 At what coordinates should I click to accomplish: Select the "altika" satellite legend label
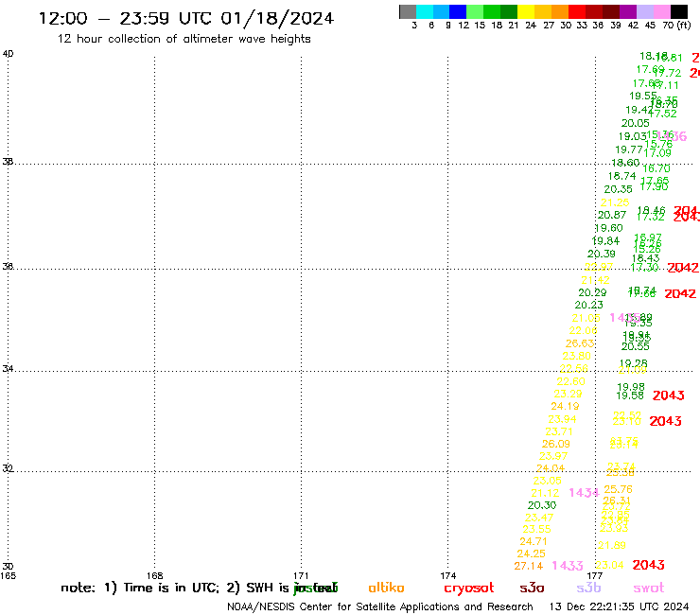click(x=386, y=588)
